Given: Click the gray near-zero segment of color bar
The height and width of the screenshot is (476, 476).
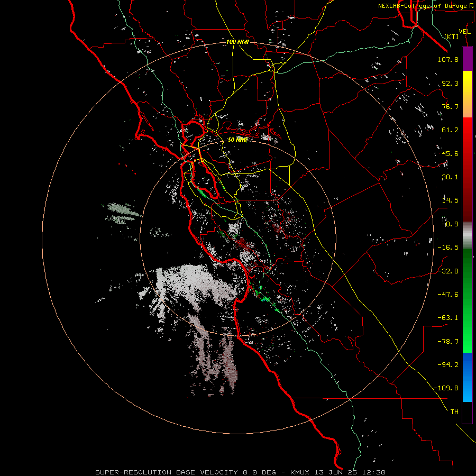Looking at the screenshot, I should pos(467,235).
